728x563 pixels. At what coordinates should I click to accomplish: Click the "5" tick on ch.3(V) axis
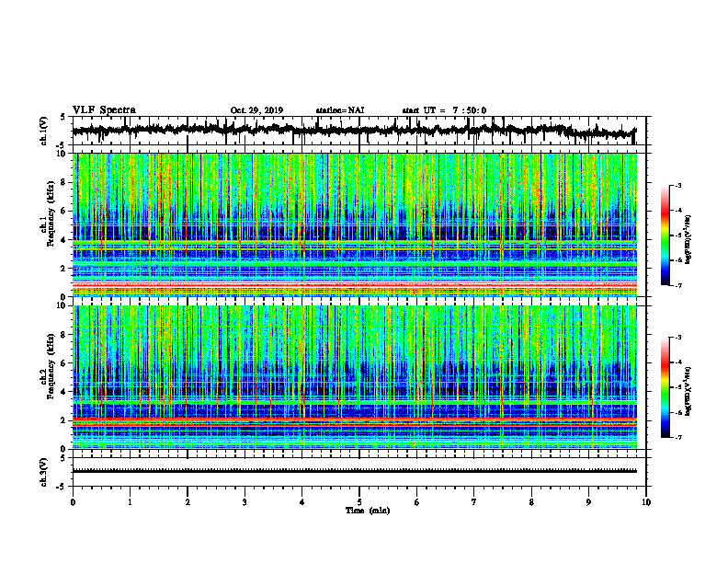(63, 458)
